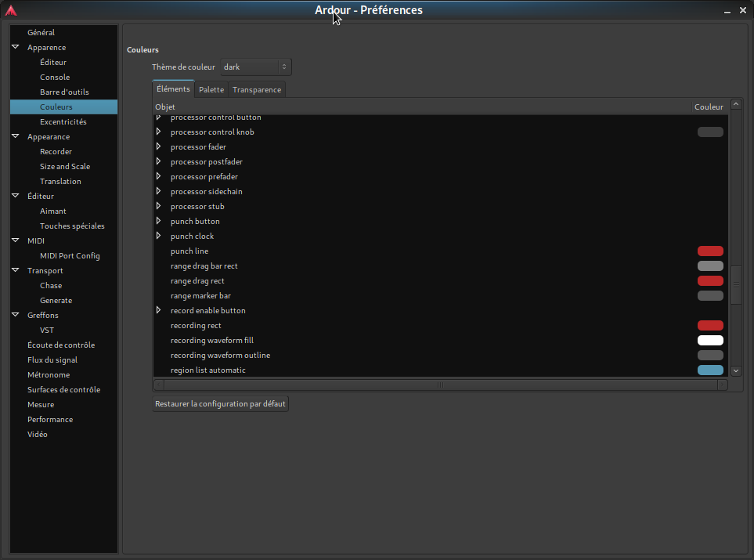Open the Excentricités page
The width and height of the screenshot is (754, 560).
pos(63,121)
